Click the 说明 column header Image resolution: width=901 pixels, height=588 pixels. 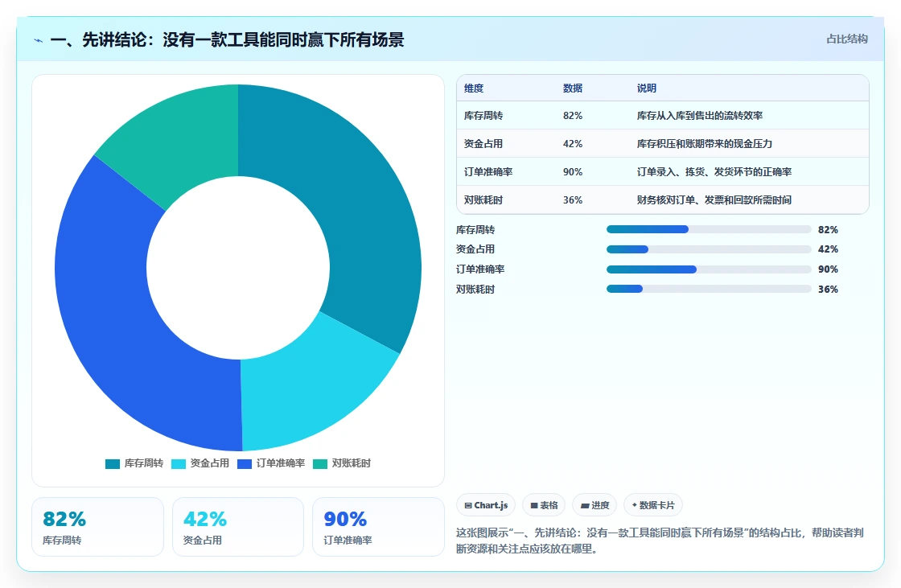point(647,88)
